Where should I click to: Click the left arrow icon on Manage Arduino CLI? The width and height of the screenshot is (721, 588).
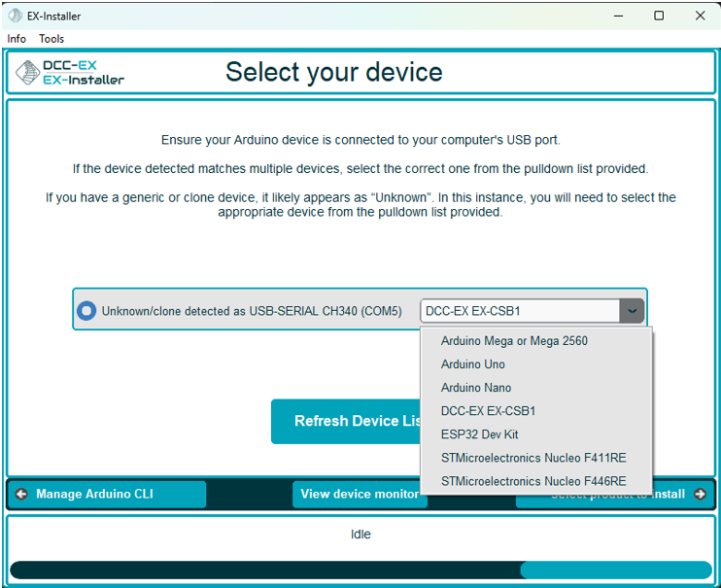(21, 494)
